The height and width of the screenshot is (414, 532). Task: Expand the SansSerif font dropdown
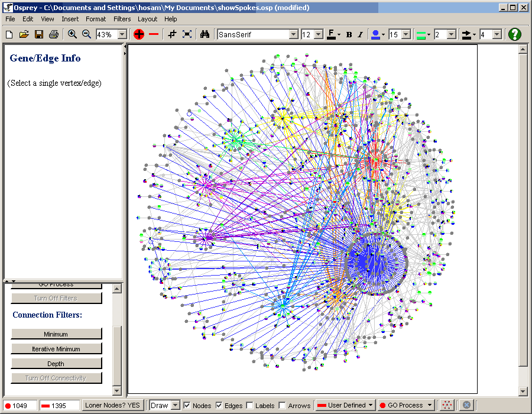click(293, 34)
